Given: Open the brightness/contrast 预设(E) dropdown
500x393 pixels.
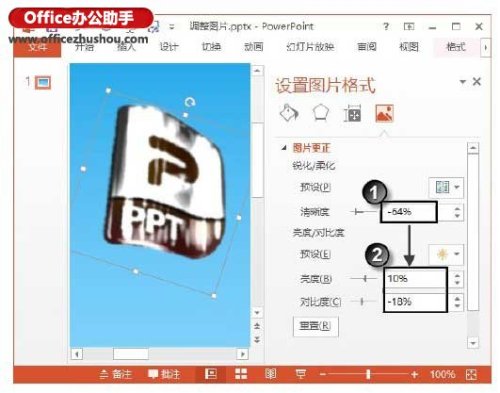Looking at the screenshot, I should click(446, 254).
